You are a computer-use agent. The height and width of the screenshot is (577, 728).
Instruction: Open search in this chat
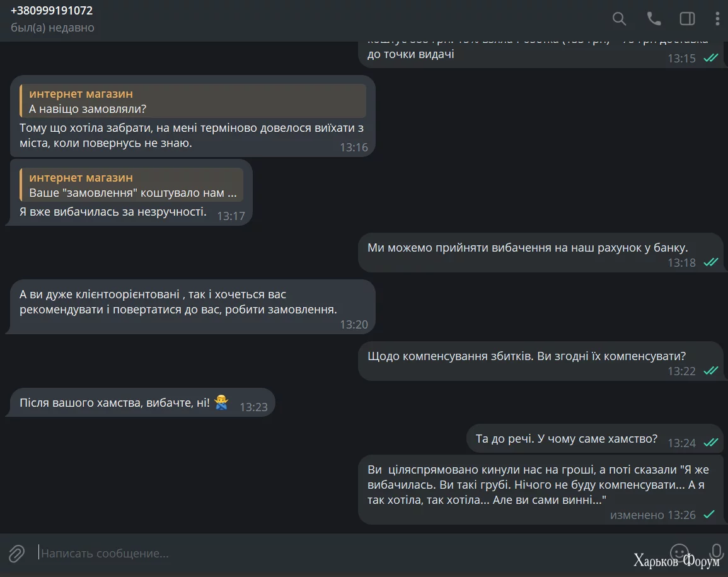pos(620,19)
